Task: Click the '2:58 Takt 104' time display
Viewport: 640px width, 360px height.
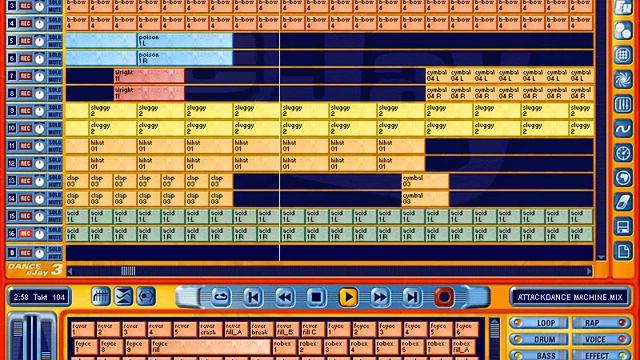Action: 39,297
